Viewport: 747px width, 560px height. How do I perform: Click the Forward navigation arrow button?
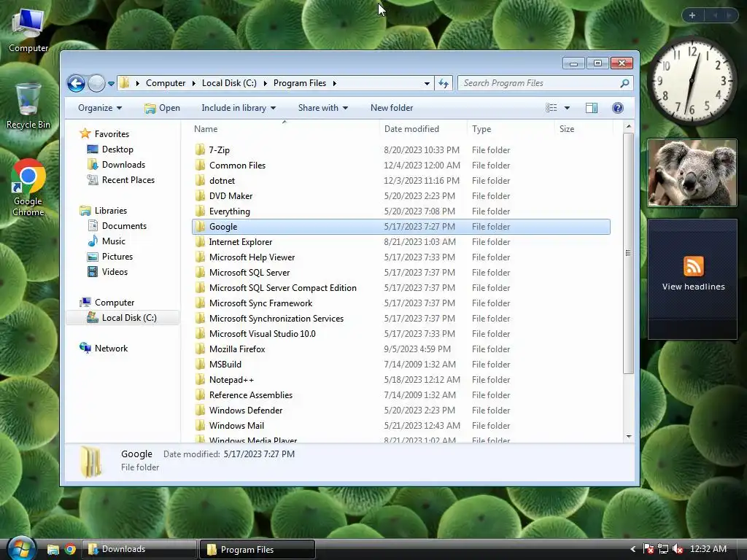pyautogui.click(x=97, y=83)
